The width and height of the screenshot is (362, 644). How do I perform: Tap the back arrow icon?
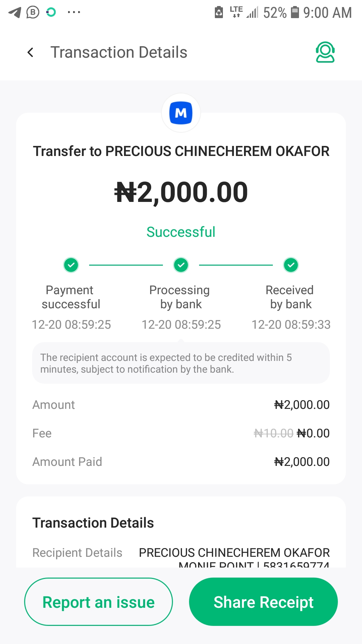31,52
